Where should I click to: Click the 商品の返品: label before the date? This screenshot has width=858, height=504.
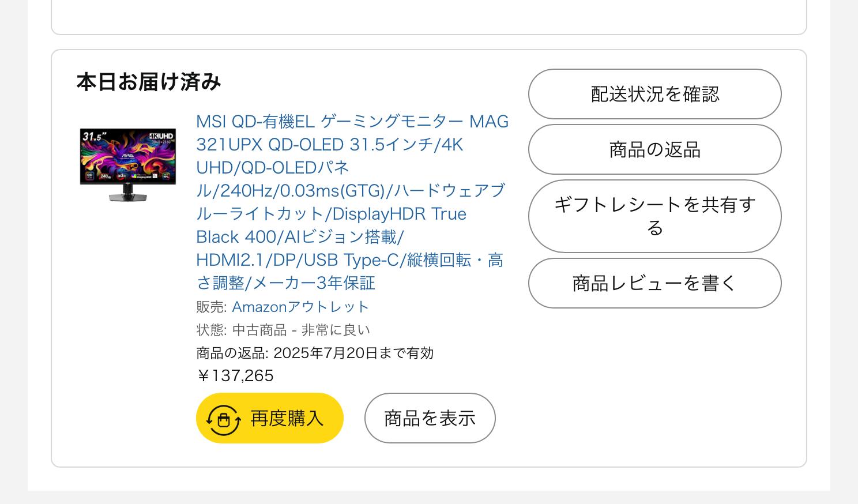tap(232, 353)
